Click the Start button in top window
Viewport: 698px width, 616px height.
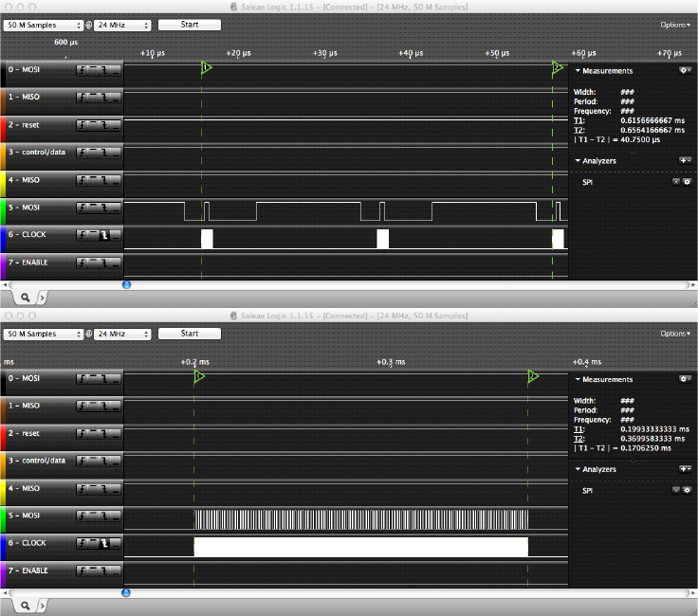[x=190, y=25]
